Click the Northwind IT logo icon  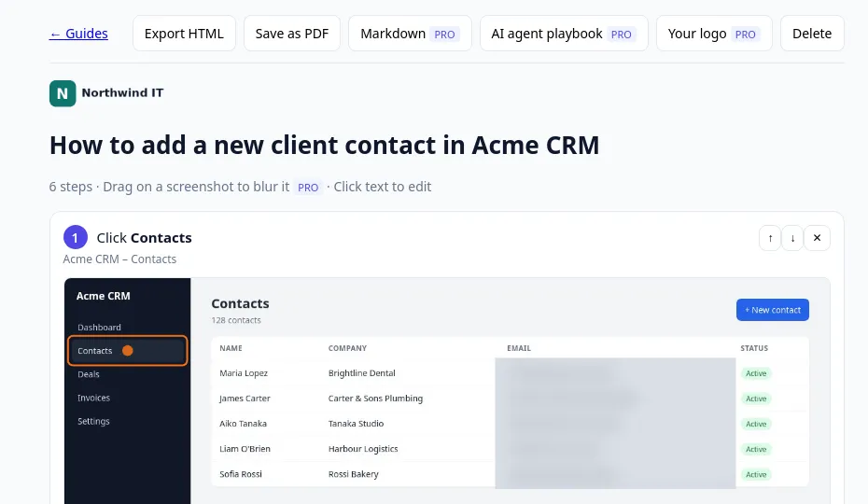click(63, 93)
